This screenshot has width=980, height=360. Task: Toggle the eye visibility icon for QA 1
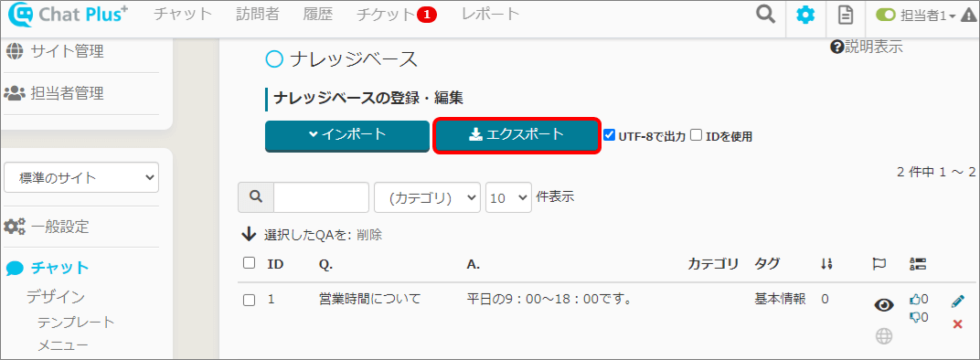[x=883, y=305]
